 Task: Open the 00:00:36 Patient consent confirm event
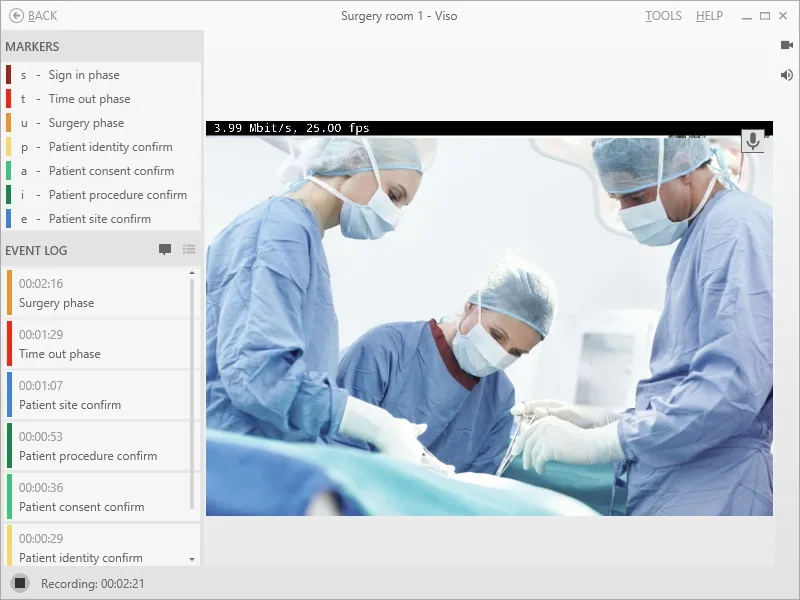tap(97, 496)
